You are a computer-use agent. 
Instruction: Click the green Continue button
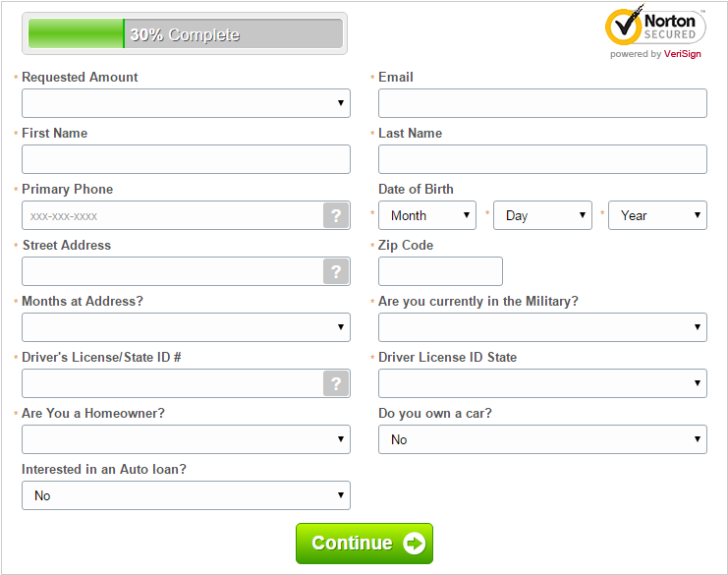pyautogui.click(x=364, y=544)
